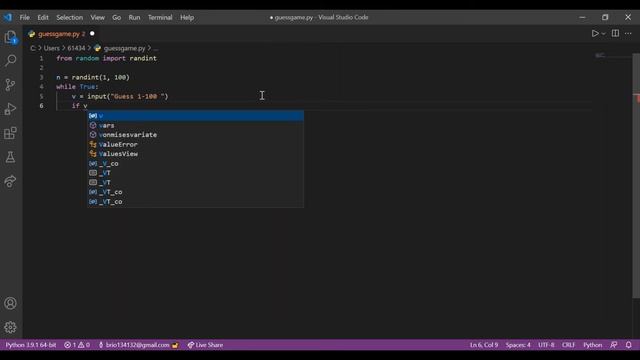Choose the 'ValuesView' suggestion
The height and width of the screenshot is (360, 640).
196,154
